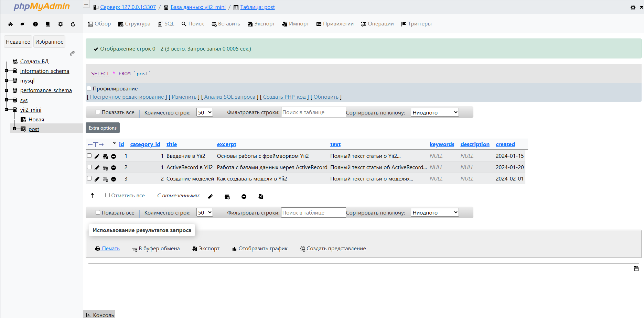Delete row 1 with the minus icon
This screenshot has height=318, width=644.
[x=114, y=156]
